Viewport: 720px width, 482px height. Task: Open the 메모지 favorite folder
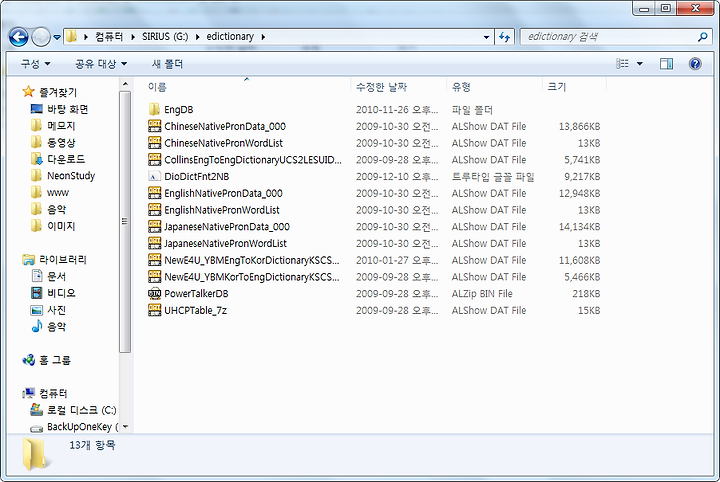click(61, 126)
